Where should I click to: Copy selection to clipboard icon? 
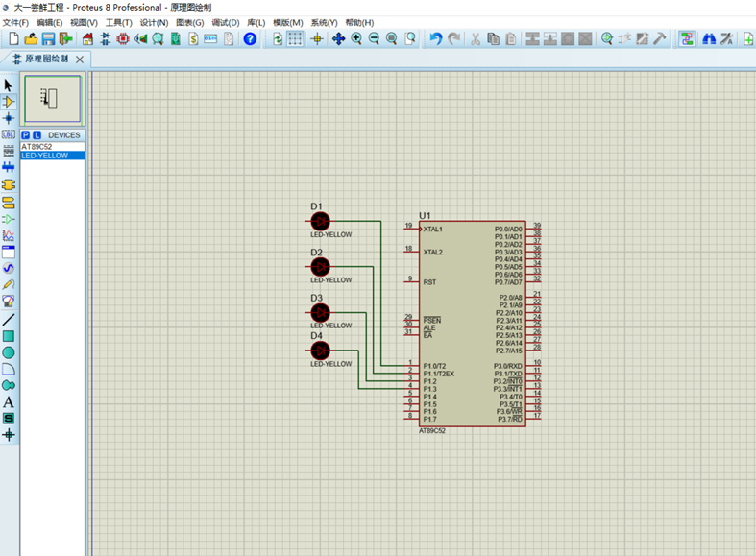coord(493,38)
